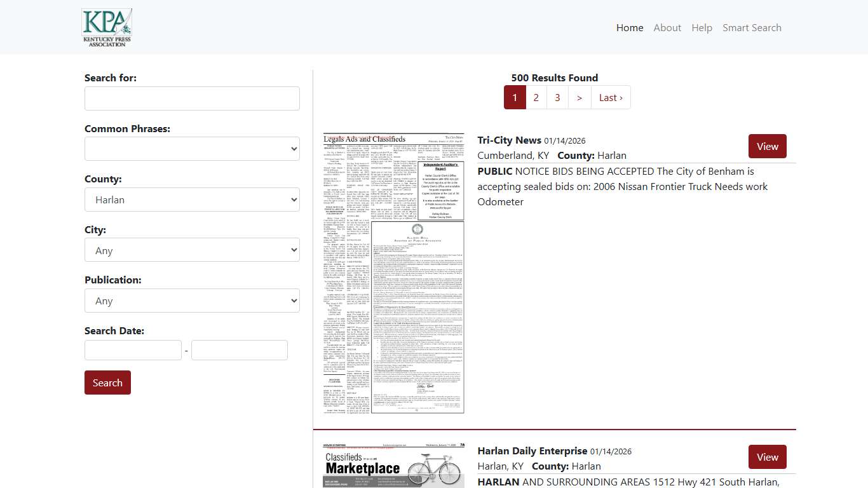This screenshot has height=488, width=868.
Task: View the Tri-City News article
Action: [x=767, y=146]
